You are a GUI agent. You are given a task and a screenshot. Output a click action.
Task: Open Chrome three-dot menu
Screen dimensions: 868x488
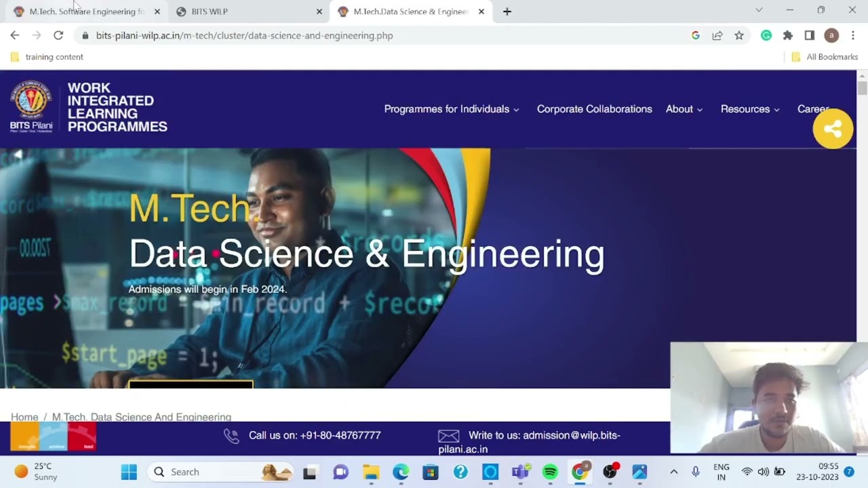[853, 35]
